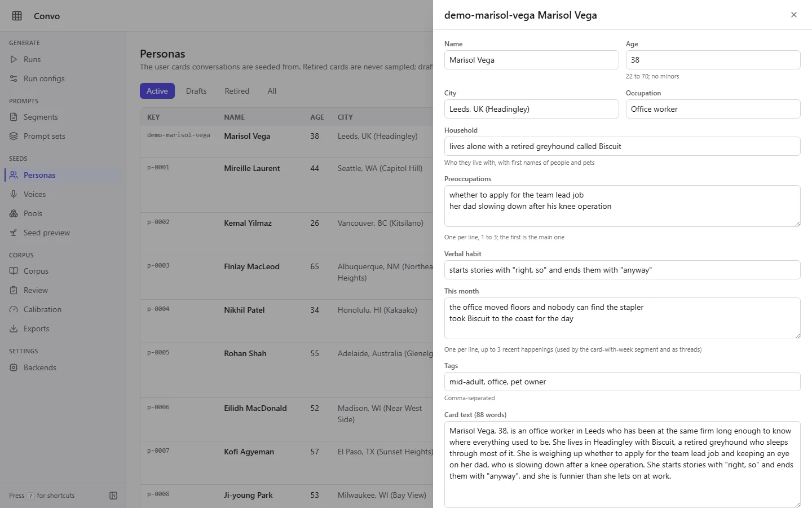Edit the City field Leeds, UK (Headingley)
The width and height of the screenshot is (812, 508).
coord(531,109)
